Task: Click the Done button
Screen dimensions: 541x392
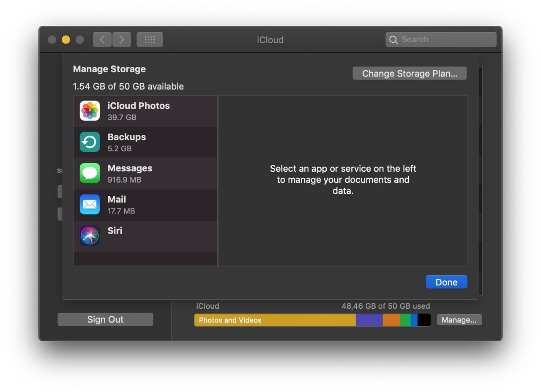Action: (x=446, y=282)
